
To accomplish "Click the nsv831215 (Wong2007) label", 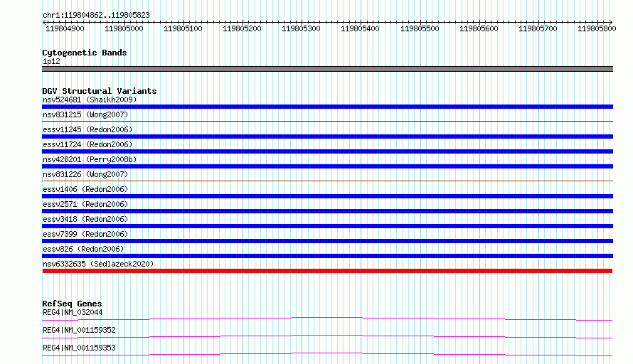I will [x=85, y=114].
